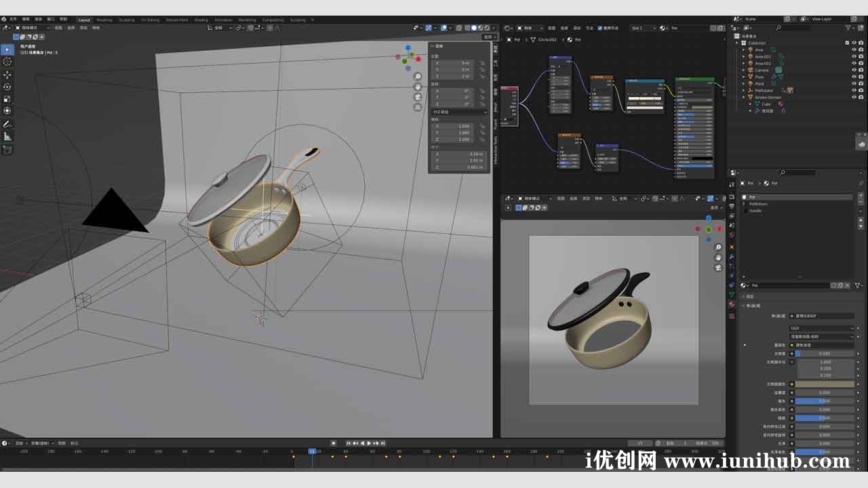Open the World properties tab
This screenshot has width=868, height=488.
(732, 235)
